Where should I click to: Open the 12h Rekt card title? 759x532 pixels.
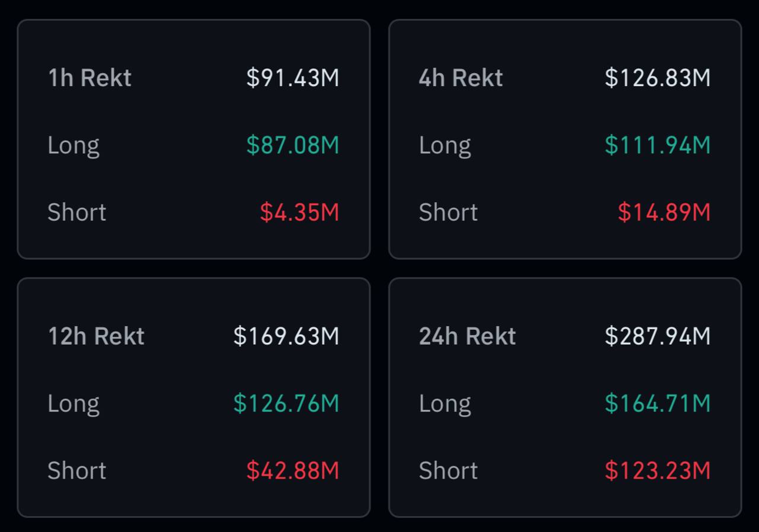tap(96, 336)
